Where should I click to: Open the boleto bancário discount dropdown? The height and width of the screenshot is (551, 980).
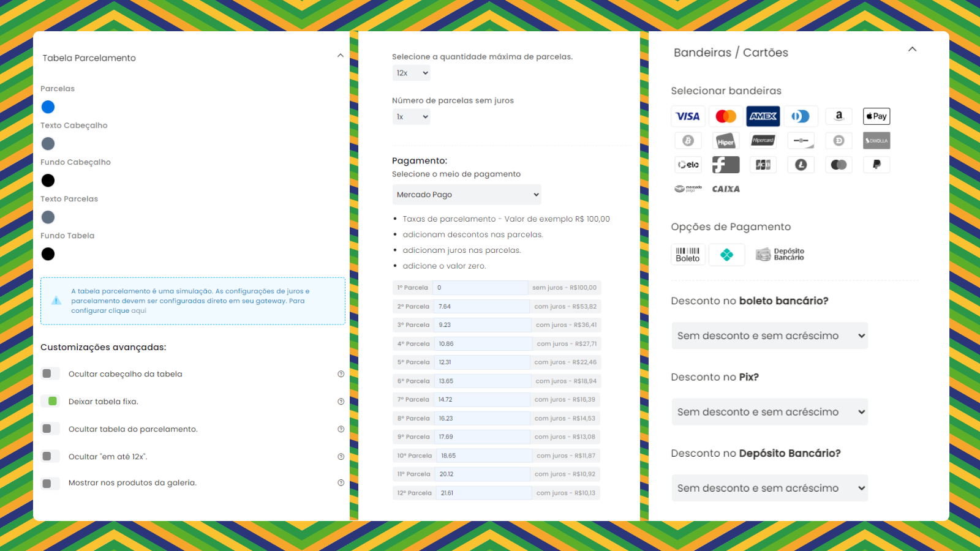[x=770, y=335]
